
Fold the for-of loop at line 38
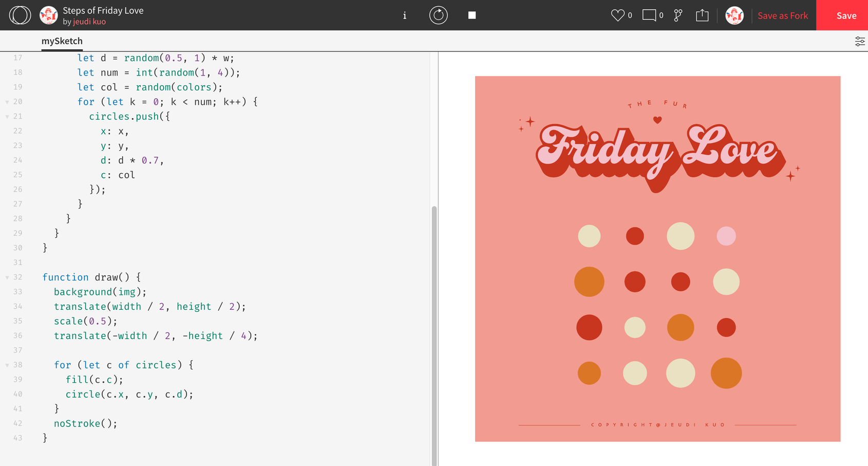pyautogui.click(x=7, y=365)
